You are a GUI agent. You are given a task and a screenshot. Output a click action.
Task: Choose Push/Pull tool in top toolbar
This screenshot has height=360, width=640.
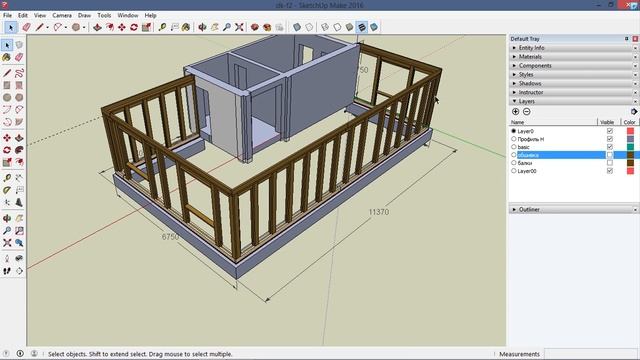[x=97, y=27]
